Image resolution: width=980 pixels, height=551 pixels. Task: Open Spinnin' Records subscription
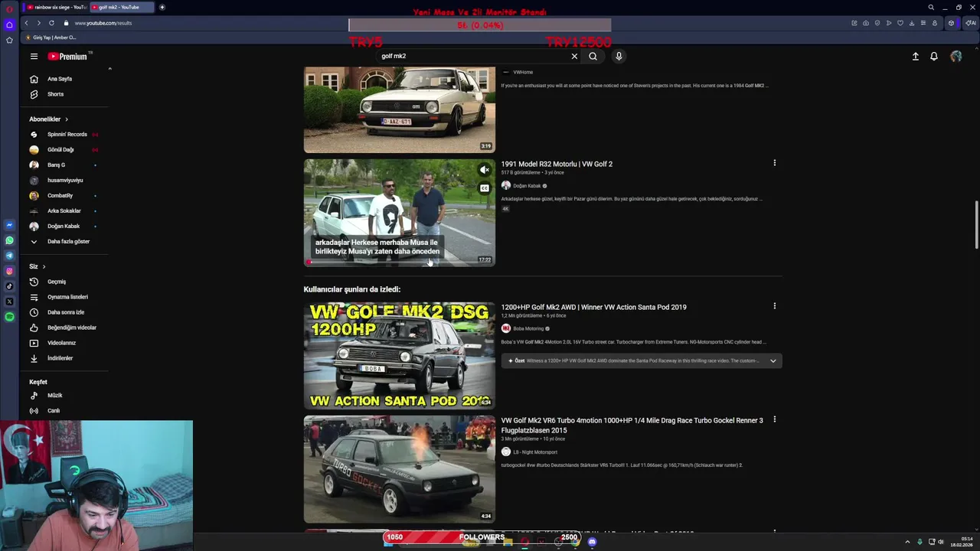64,135
